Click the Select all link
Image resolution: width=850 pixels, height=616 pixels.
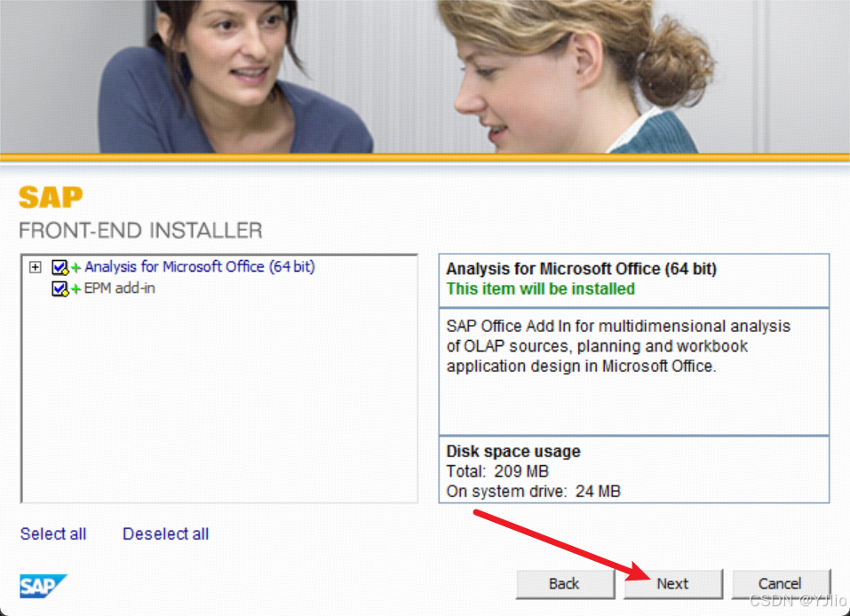pos(53,533)
